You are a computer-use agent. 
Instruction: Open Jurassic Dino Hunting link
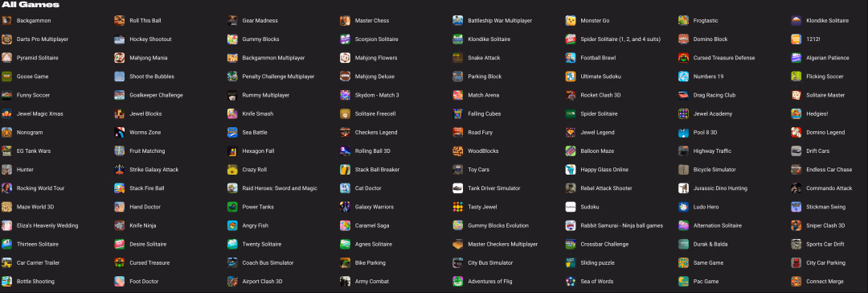720,188
